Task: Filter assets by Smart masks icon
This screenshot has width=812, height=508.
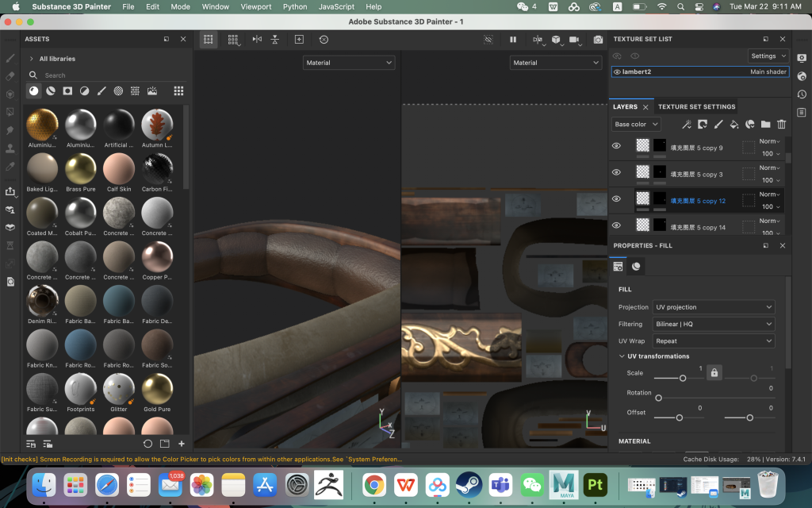Action: coord(67,90)
